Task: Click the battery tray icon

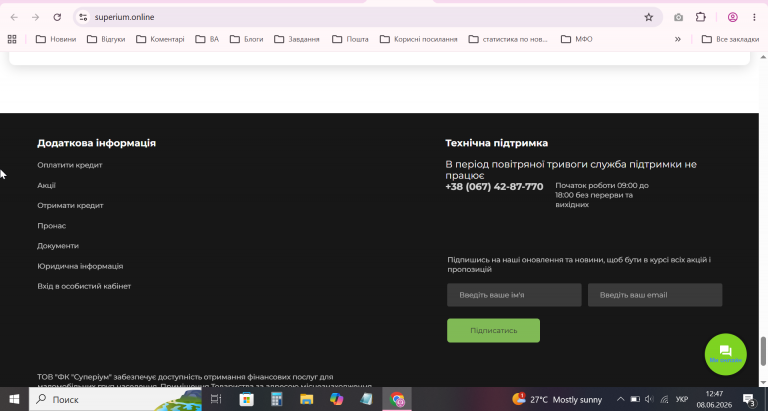Action: point(635,399)
